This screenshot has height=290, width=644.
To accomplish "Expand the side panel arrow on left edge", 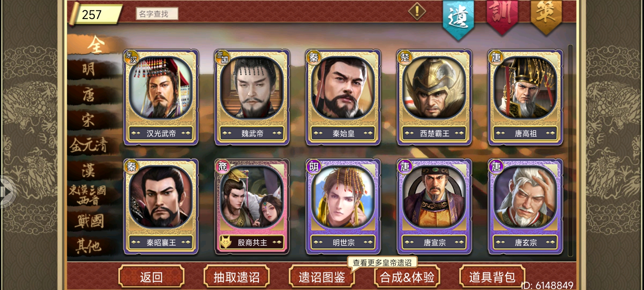I will [x=6, y=192].
